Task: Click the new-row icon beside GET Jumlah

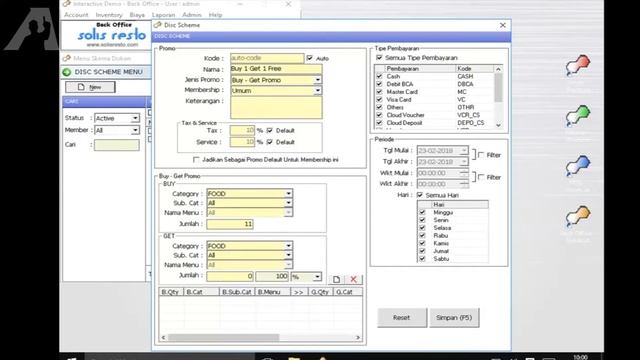Action: [x=336, y=279]
